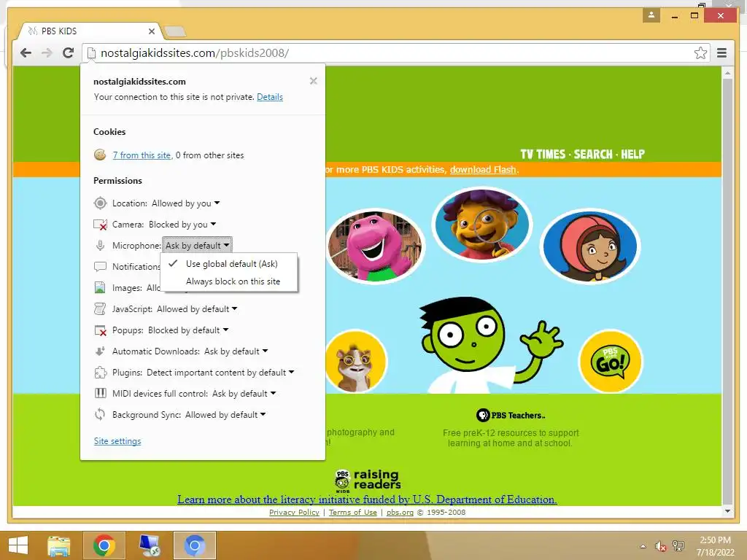Bookmark this page with the star icon
The width and height of the screenshot is (747, 560).
coord(700,52)
